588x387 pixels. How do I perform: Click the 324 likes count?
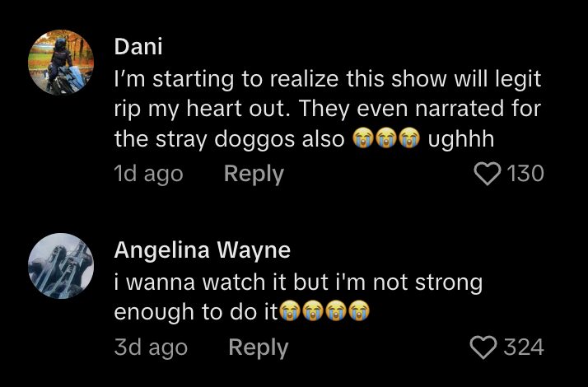(x=524, y=347)
